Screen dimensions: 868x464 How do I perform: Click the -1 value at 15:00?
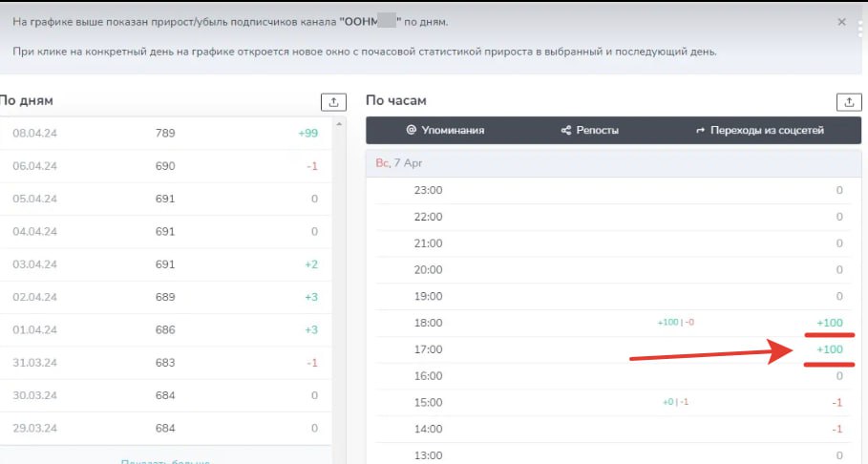click(x=837, y=403)
